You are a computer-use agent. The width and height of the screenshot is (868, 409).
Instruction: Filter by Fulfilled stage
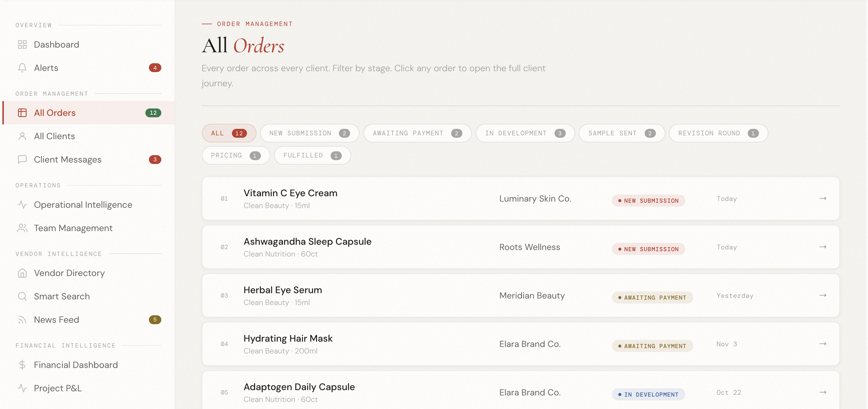pyautogui.click(x=312, y=155)
